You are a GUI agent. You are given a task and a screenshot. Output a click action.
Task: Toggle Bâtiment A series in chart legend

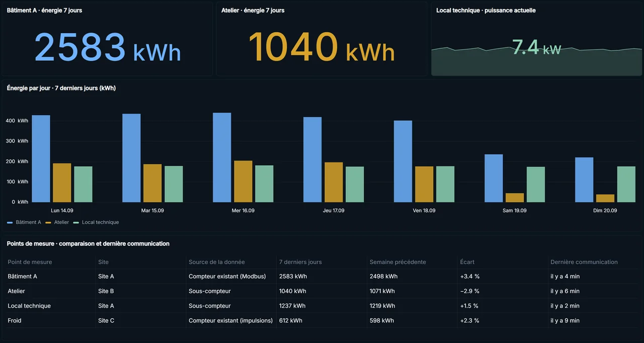click(24, 222)
